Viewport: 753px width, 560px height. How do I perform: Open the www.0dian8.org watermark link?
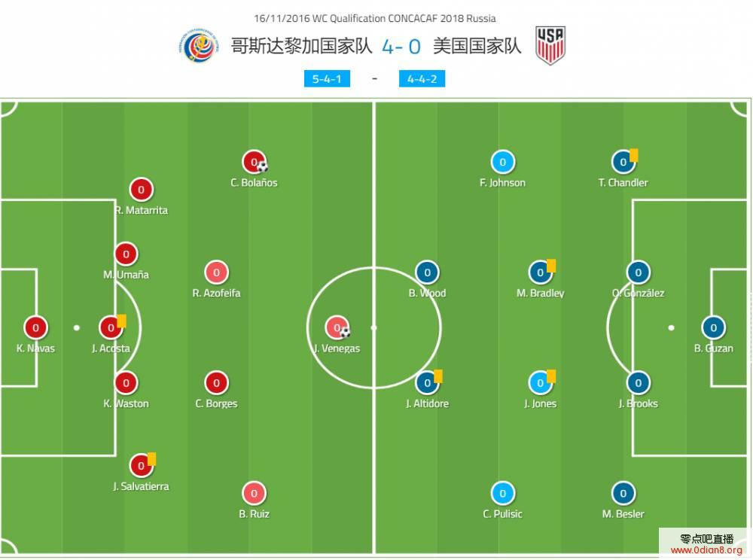click(x=706, y=550)
